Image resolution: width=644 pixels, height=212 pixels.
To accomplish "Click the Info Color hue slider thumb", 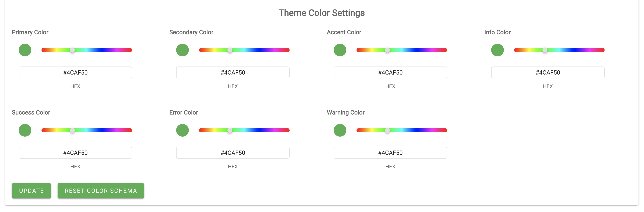I will [x=545, y=50].
